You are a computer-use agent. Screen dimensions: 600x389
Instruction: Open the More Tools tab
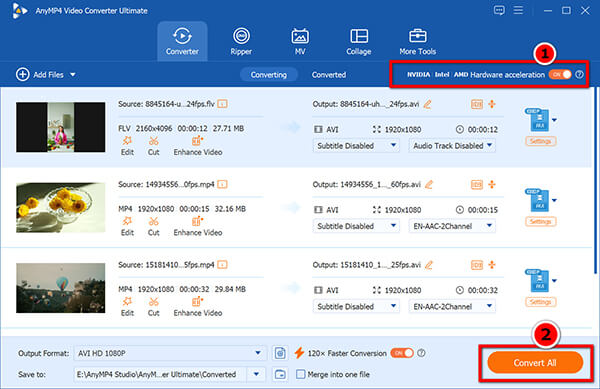417,41
